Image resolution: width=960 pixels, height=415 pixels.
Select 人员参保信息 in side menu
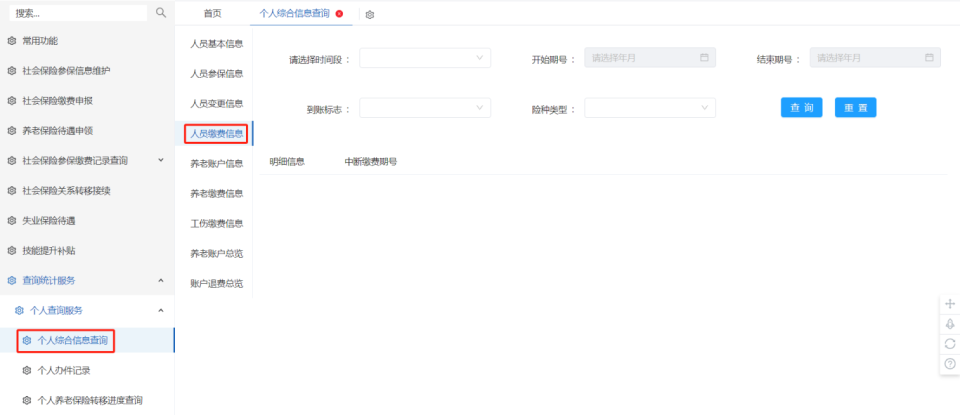point(217,73)
